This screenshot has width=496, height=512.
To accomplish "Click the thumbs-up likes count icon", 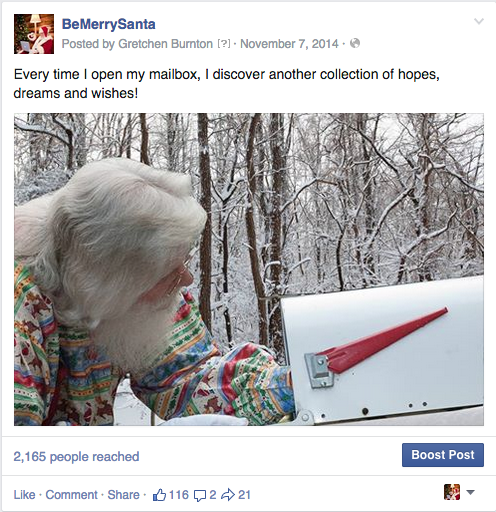I will point(159,495).
